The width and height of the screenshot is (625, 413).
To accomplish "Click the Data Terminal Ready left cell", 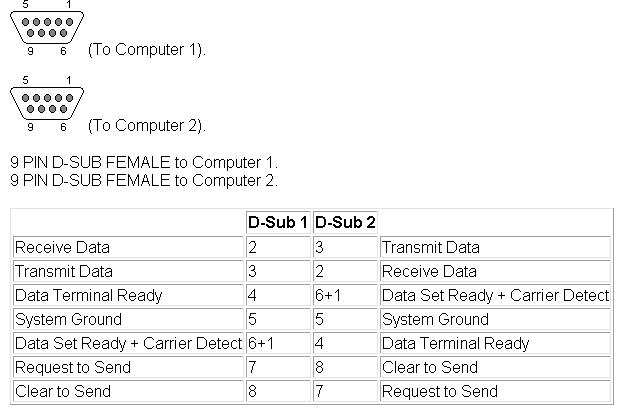I will tap(128, 295).
